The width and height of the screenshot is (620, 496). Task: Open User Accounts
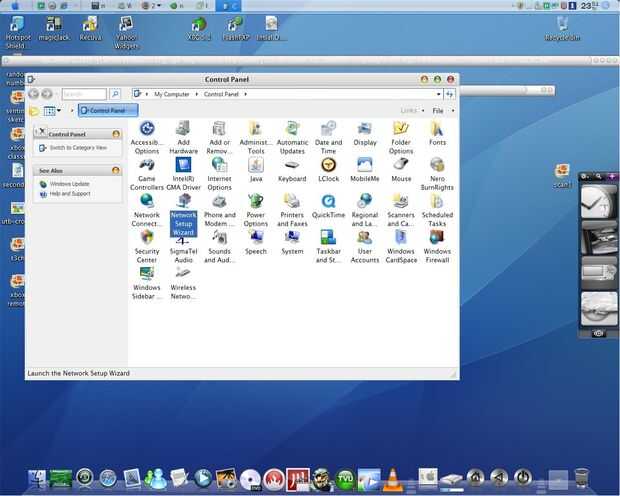click(x=365, y=246)
